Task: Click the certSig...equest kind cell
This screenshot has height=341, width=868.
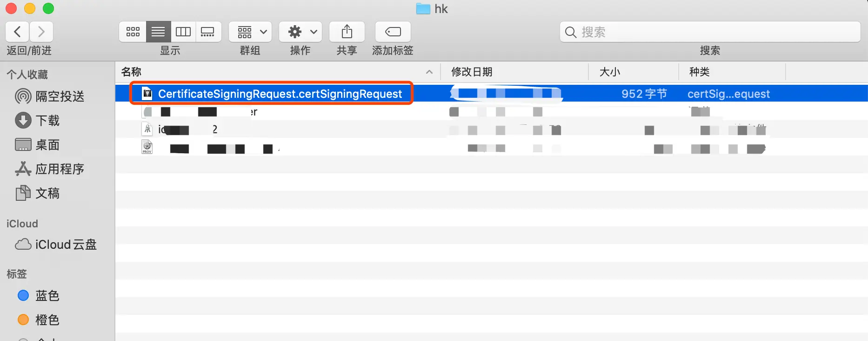Action: [728, 94]
